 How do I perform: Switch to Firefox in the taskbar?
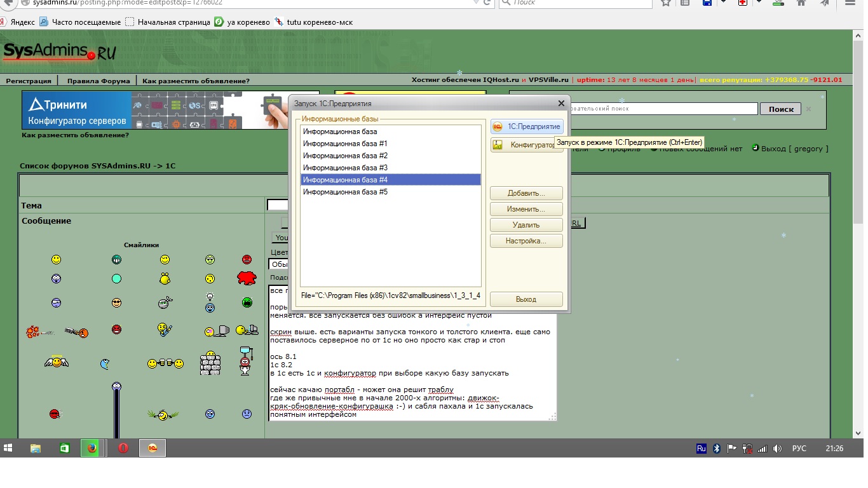93,449
